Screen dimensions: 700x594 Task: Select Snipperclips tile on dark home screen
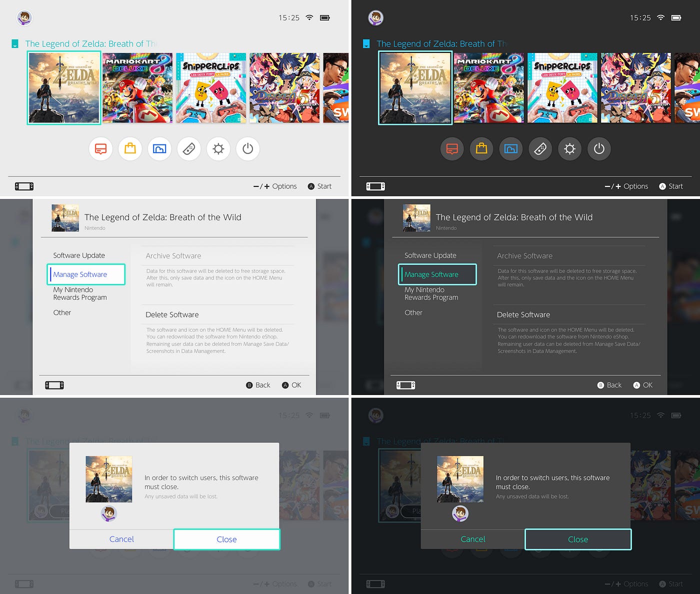[562, 88]
